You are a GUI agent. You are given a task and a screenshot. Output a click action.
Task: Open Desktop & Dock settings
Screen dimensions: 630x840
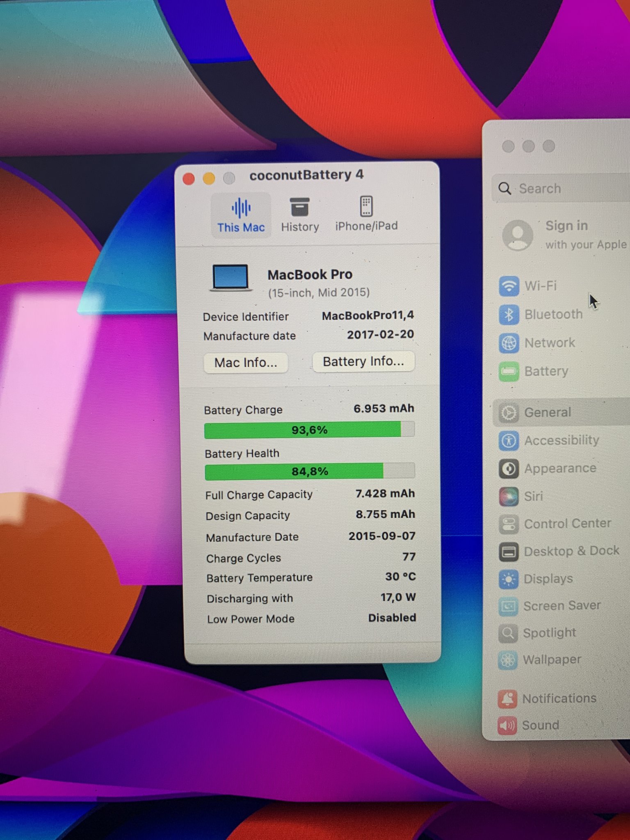click(571, 551)
